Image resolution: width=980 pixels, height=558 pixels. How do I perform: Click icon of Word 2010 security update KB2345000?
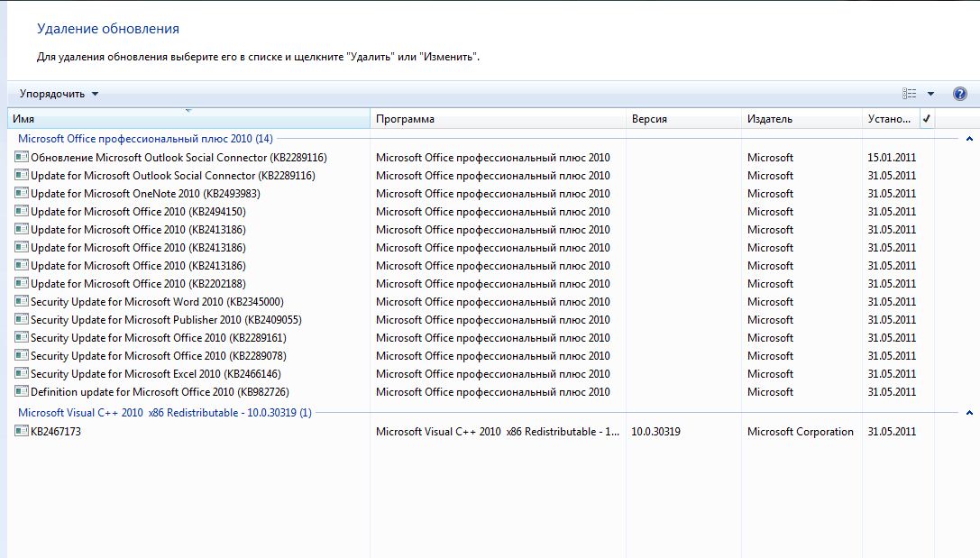click(x=22, y=302)
